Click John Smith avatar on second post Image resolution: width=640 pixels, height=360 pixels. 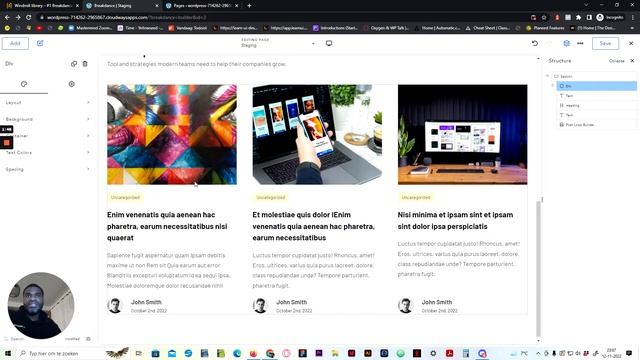(260, 305)
